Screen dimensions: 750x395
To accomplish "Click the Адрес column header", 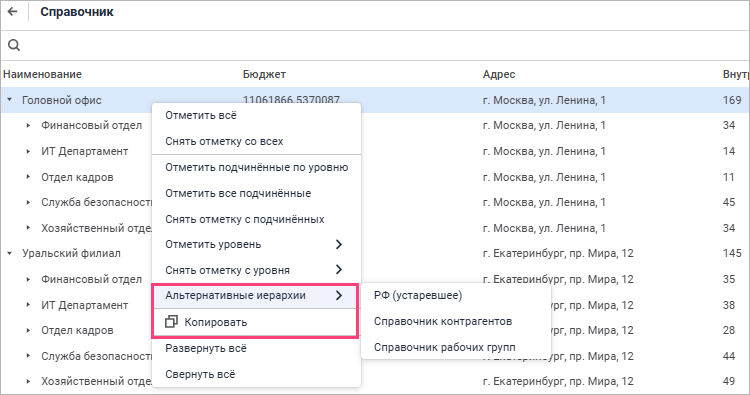I will point(499,74).
